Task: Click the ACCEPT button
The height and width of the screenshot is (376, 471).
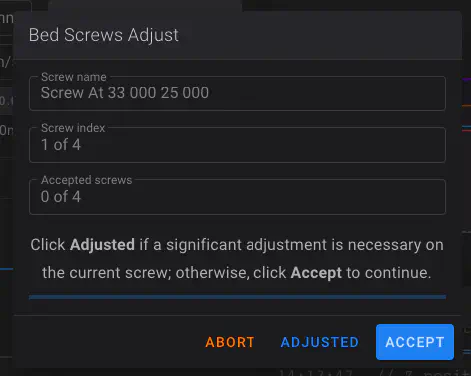Action: coord(415,342)
